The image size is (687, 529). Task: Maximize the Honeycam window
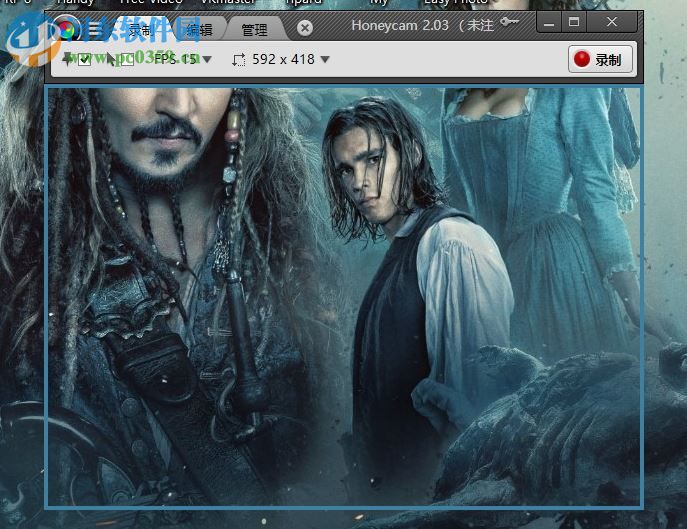tap(574, 22)
